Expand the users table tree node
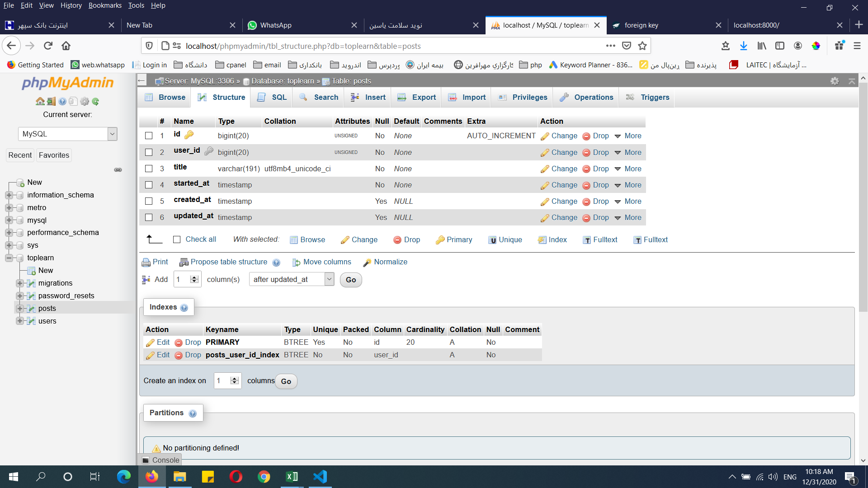Screen dimensions: 868x488 point(19,321)
